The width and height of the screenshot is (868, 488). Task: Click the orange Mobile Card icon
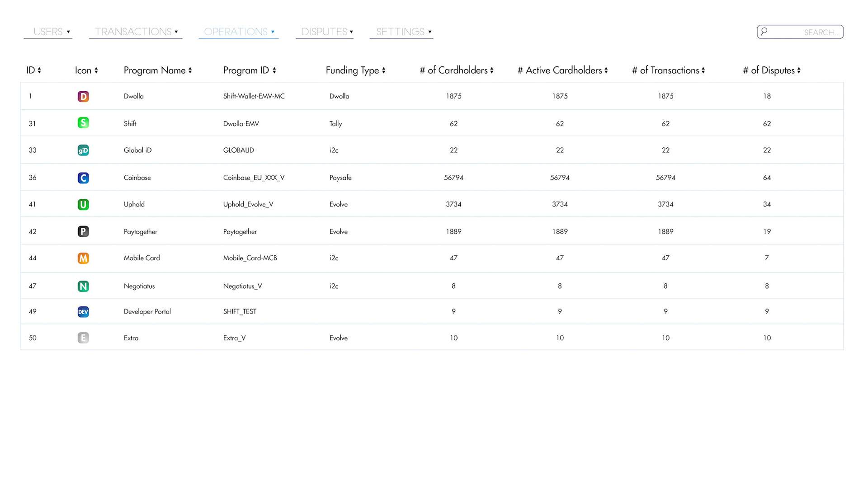tap(83, 258)
